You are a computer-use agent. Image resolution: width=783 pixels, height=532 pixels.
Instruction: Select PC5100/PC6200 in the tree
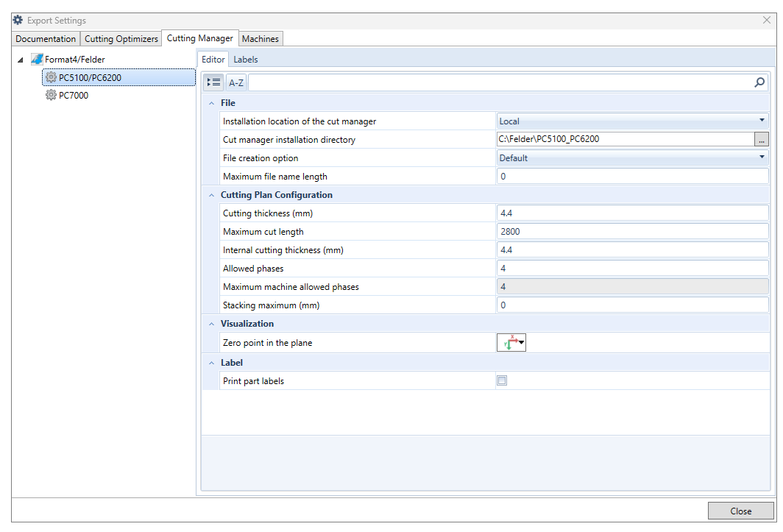click(x=119, y=77)
